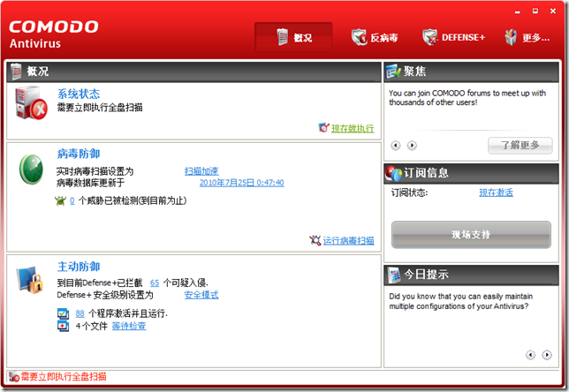Click the pending files icon
Viewport: 569px width, 392px height.
tap(63, 326)
